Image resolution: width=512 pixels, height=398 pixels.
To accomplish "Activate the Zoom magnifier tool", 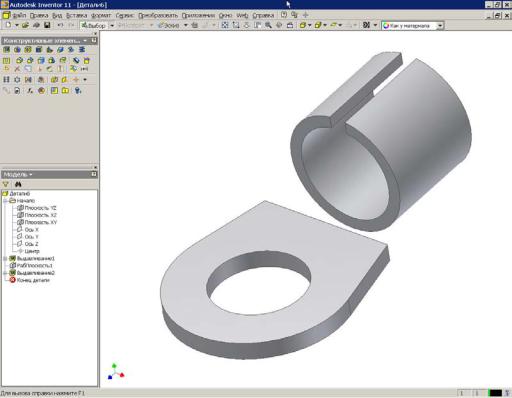I will [x=268, y=25].
